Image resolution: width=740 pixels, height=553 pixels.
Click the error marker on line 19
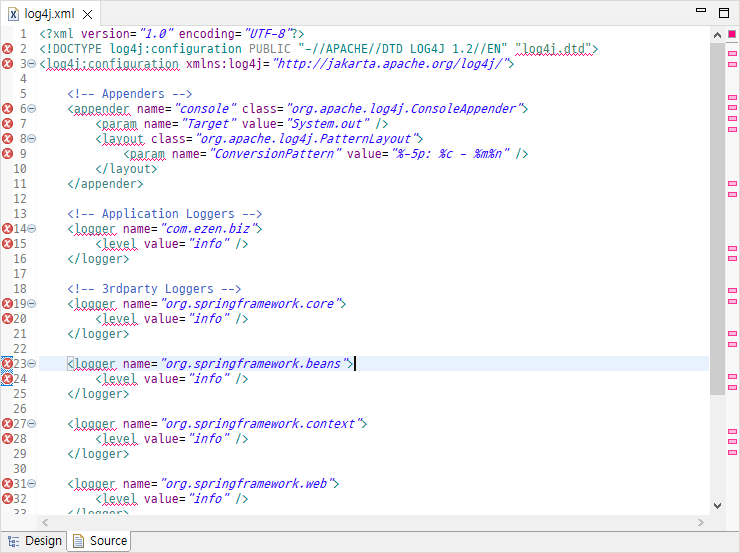tap(8, 304)
